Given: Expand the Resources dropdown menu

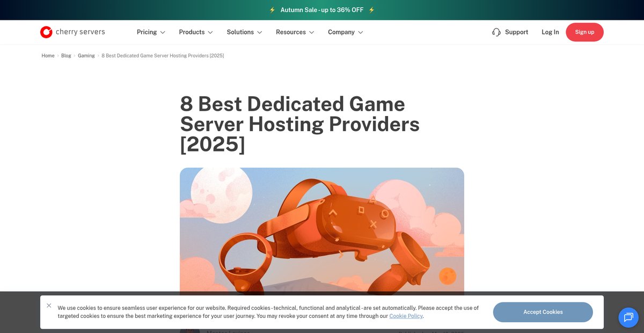Looking at the screenshot, I should (x=295, y=32).
